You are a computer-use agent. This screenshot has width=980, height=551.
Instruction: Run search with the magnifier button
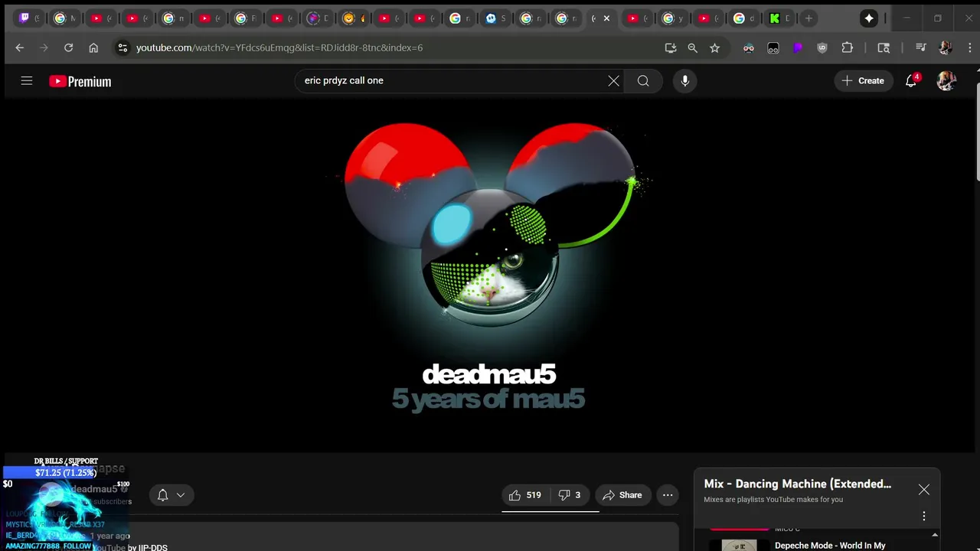click(x=643, y=80)
